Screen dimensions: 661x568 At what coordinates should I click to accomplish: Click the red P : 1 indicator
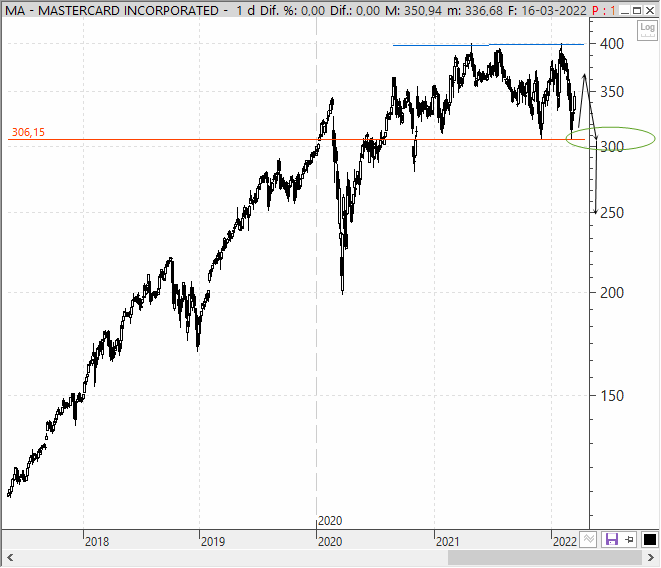click(x=604, y=10)
